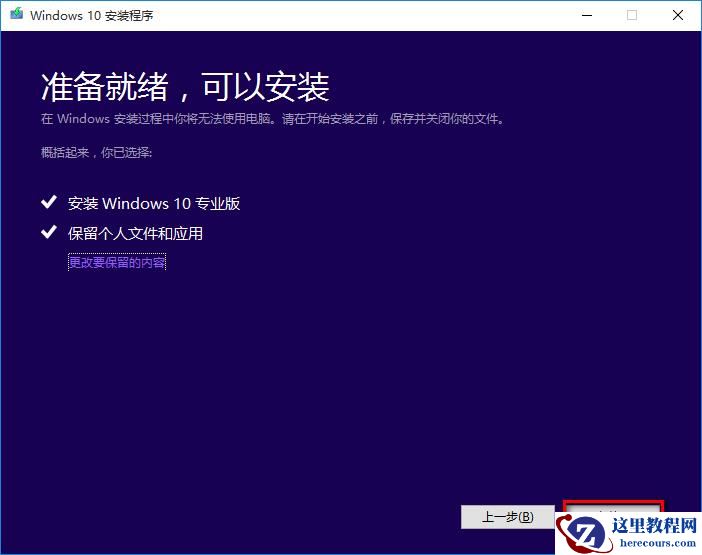Click the Windows 10 安装程序 window title

92,16
